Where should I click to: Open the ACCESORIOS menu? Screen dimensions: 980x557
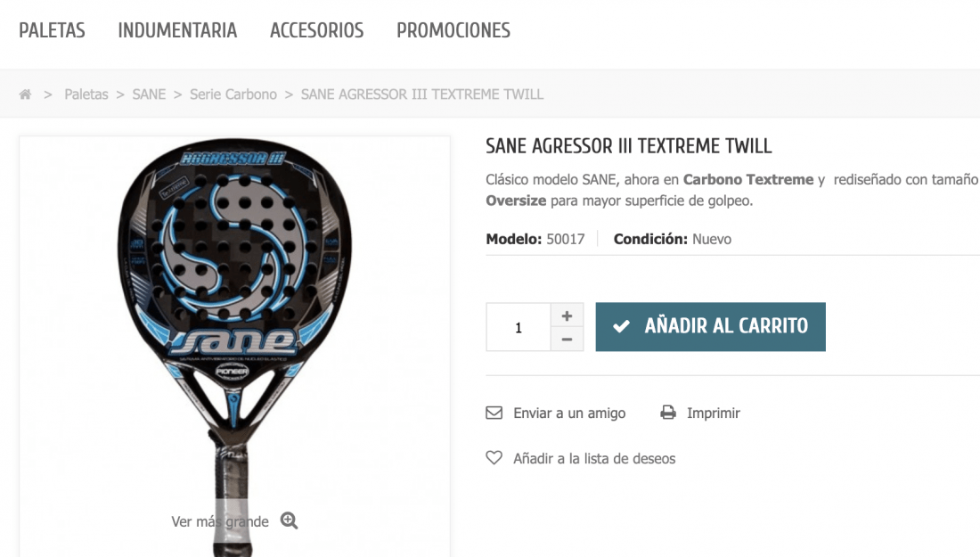click(x=317, y=30)
